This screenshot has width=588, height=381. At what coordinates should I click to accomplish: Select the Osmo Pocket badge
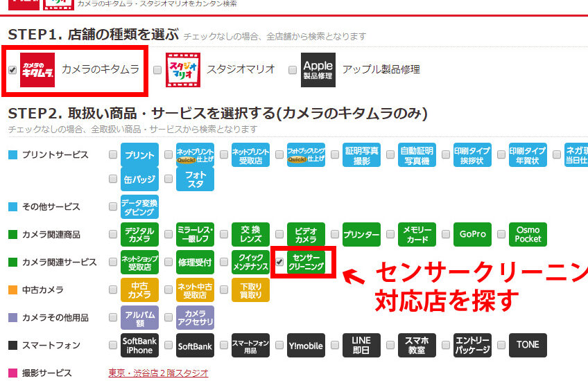[528, 234]
